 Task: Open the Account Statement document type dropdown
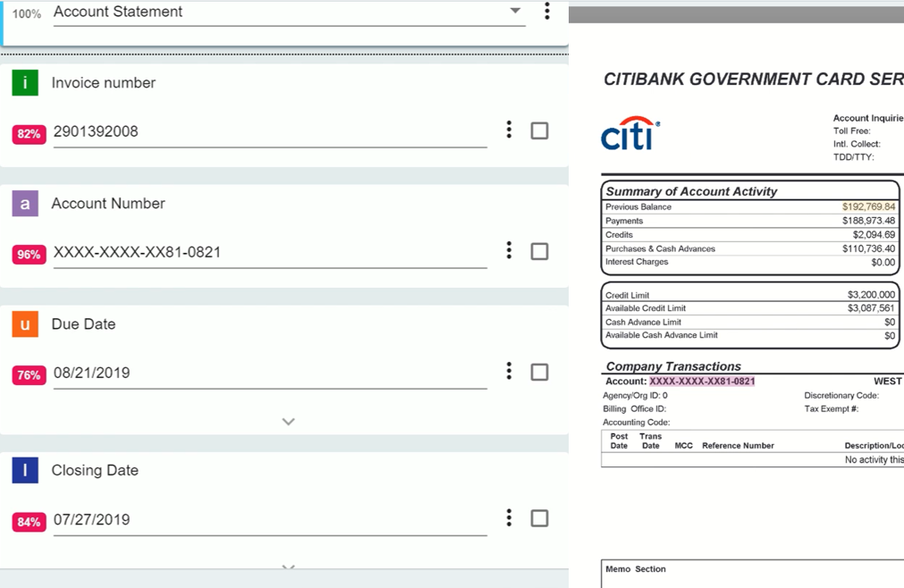290,13
